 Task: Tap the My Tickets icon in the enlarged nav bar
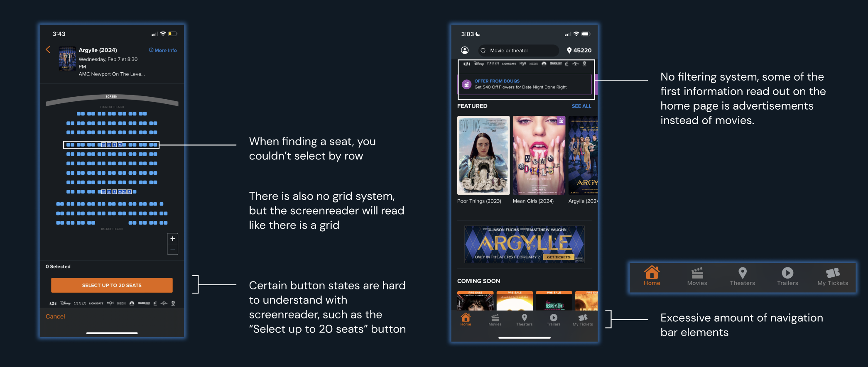click(833, 273)
